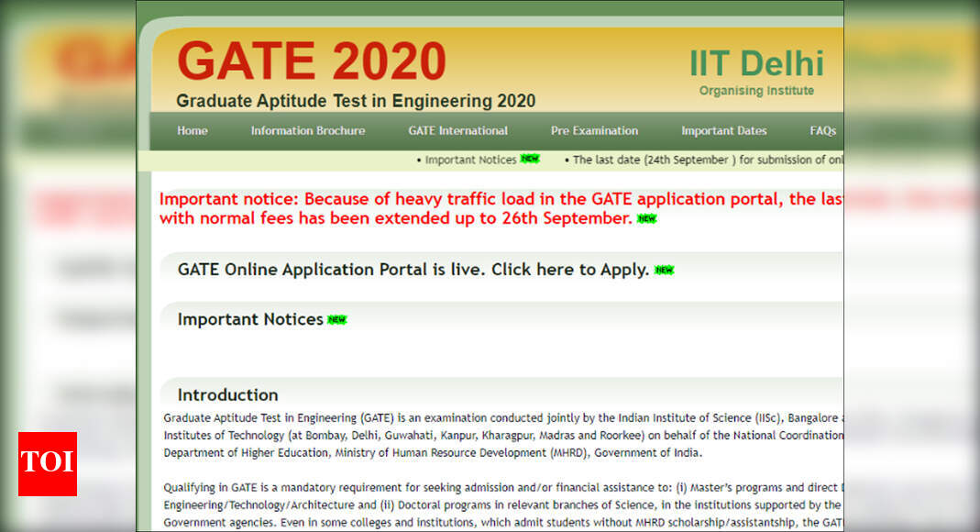Click the IIT Delhi organising institute emblem
The width and height of the screenshot is (980, 532).
coord(756,64)
